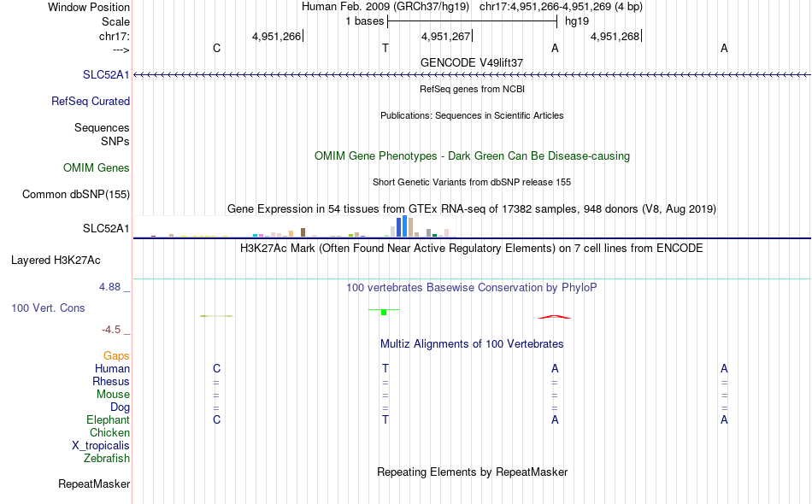Click base T in the Elephant alignment row
Image resolution: width=812 pixels, height=504 pixels.
pyautogui.click(x=385, y=419)
